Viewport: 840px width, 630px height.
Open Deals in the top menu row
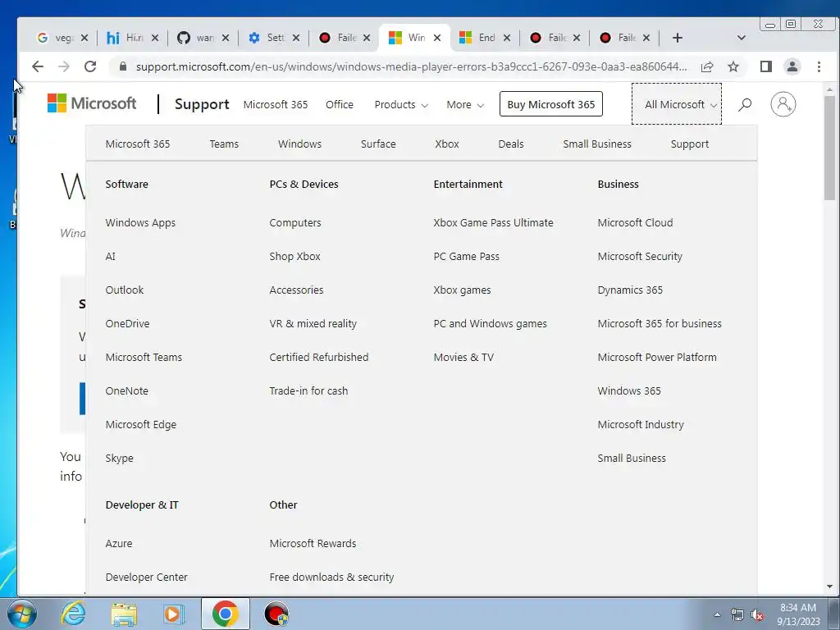tap(510, 144)
